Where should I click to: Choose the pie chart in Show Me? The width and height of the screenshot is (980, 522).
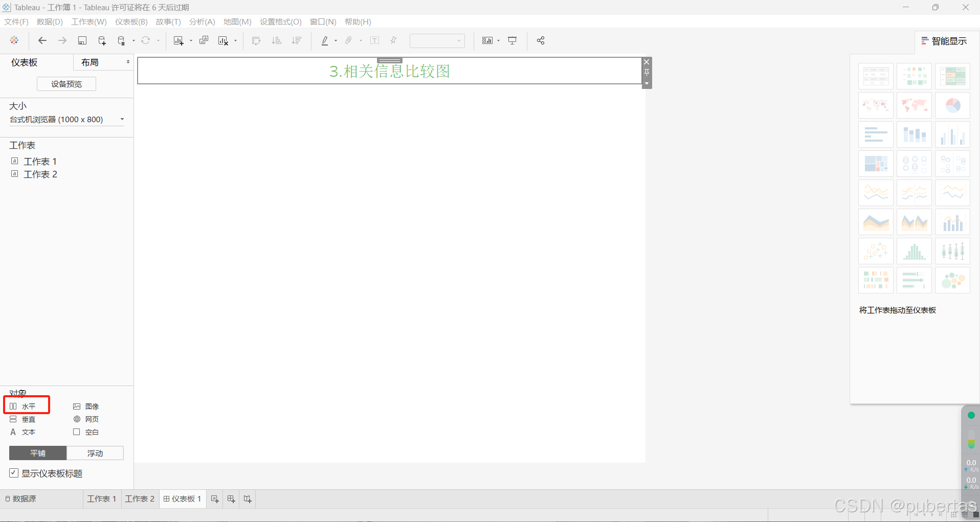click(x=952, y=105)
